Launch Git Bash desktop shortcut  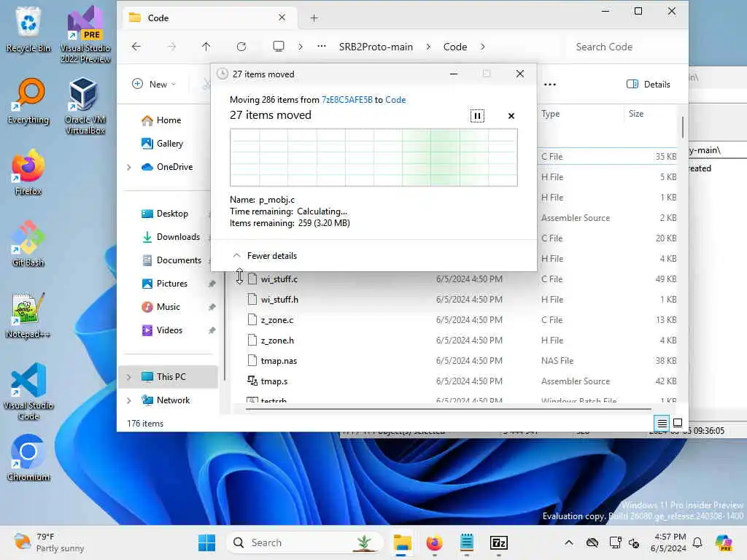click(28, 244)
